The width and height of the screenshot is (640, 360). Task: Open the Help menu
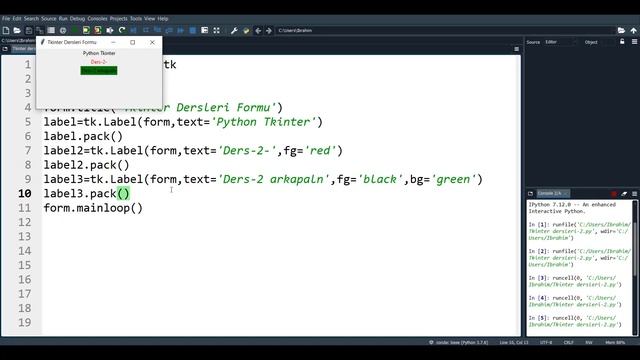coord(163,19)
